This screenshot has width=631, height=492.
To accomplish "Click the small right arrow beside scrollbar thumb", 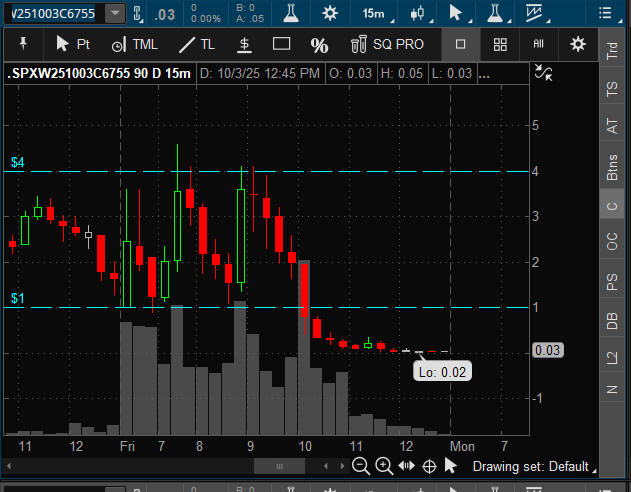I will pos(342,467).
